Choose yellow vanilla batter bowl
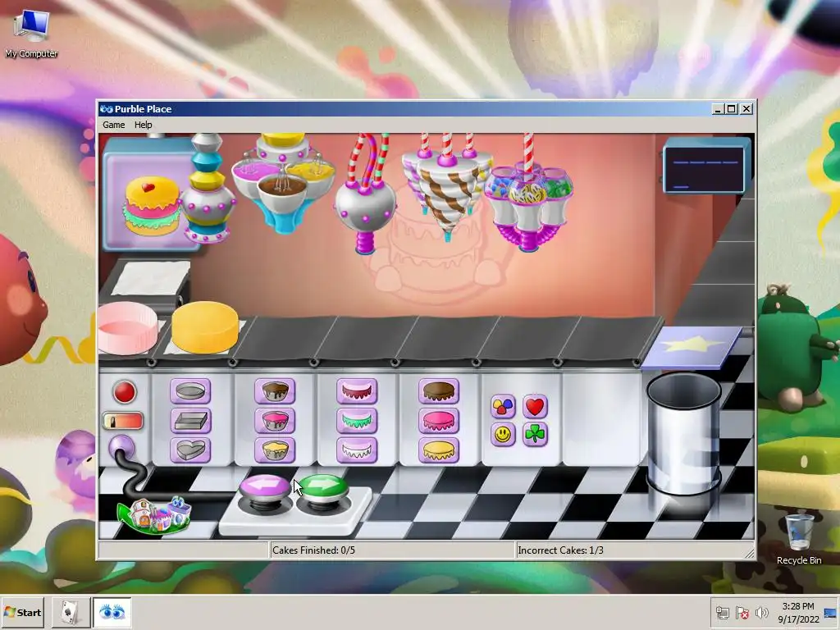This screenshot has width=840, height=630. (275, 450)
